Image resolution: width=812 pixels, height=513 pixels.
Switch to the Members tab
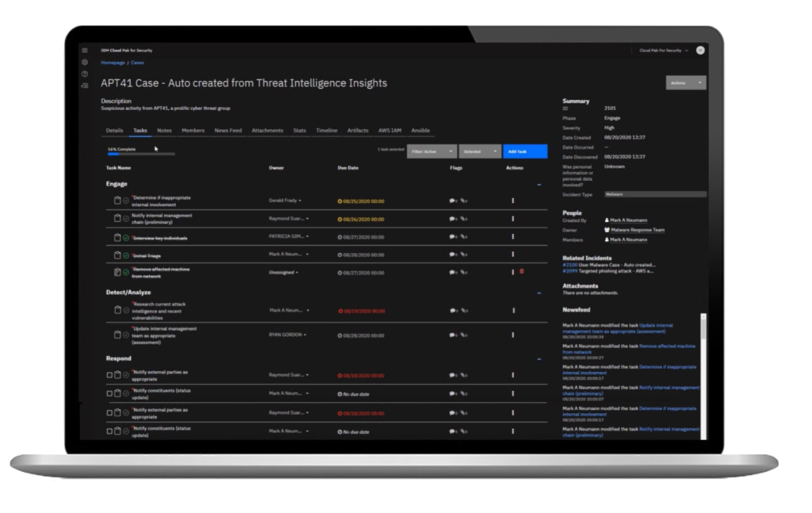pyautogui.click(x=193, y=131)
